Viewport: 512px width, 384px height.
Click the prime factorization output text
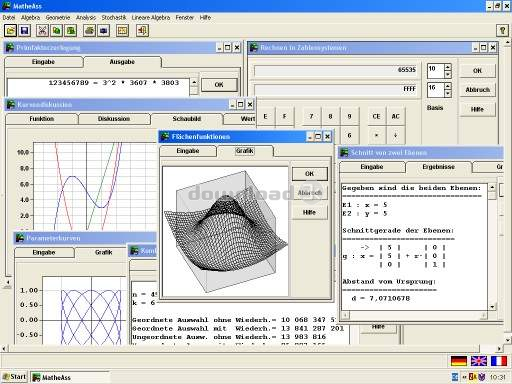(114, 83)
